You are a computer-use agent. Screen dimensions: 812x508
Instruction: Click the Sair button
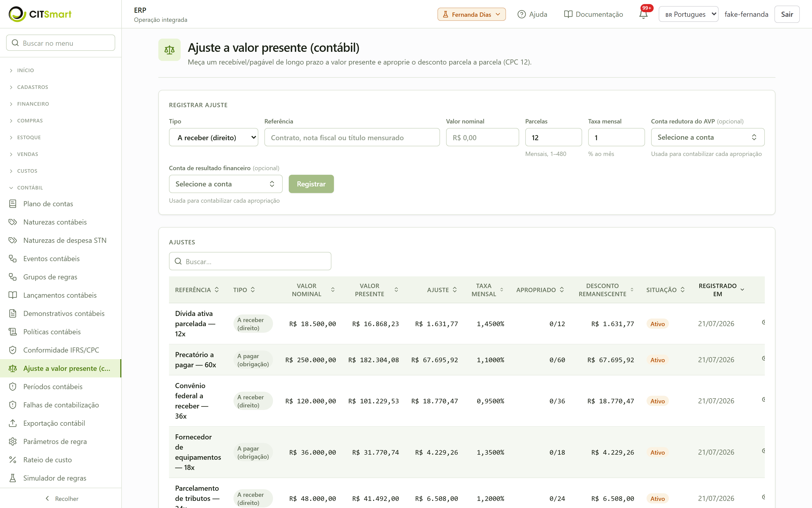coord(787,14)
